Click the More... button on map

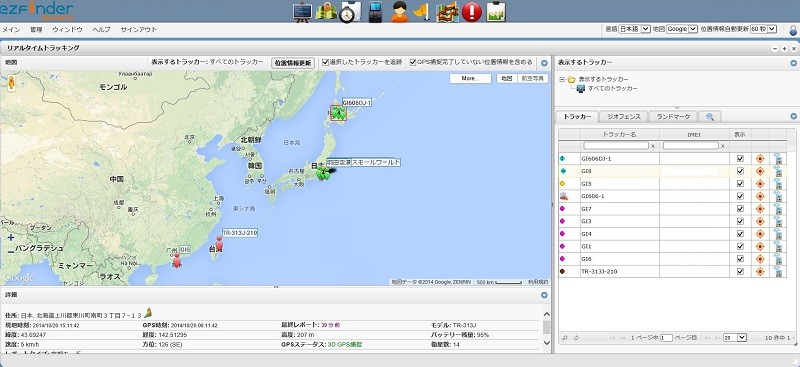(470, 79)
